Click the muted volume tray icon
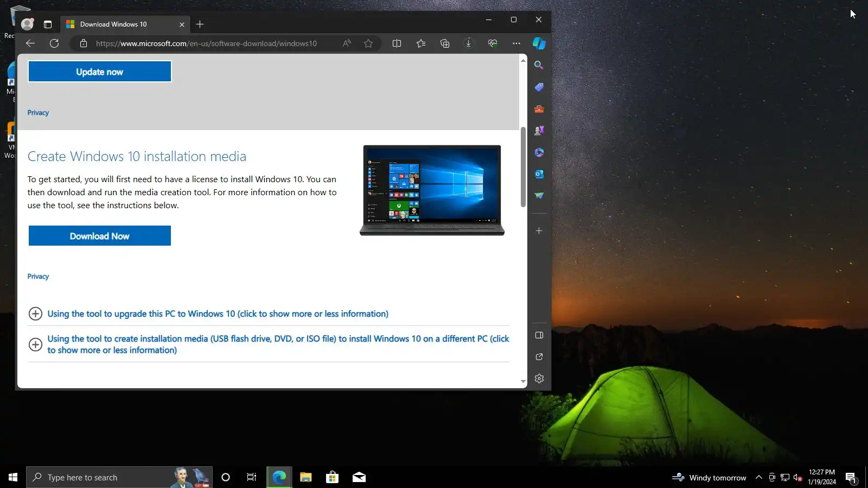This screenshot has height=488, width=868. [x=797, y=477]
